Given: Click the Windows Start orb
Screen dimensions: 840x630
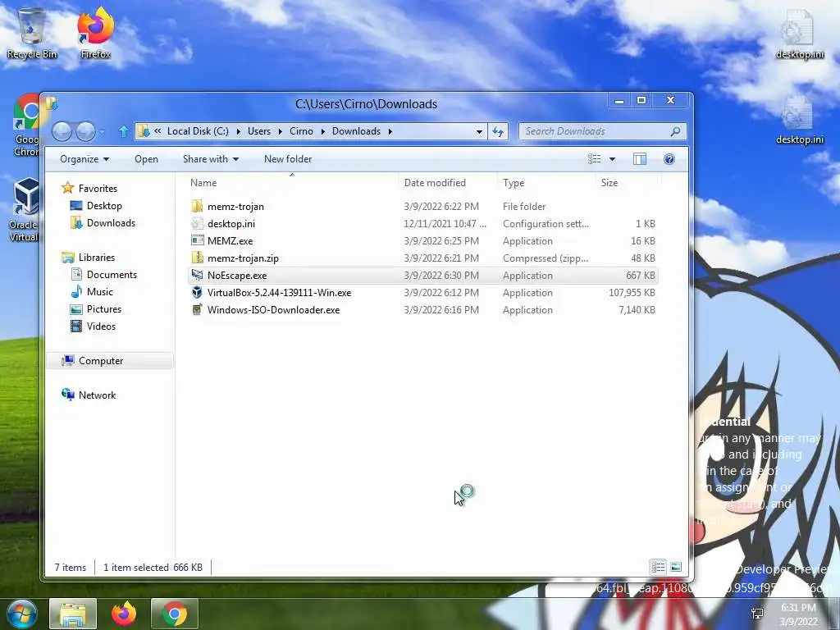Looking at the screenshot, I should [22, 614].
